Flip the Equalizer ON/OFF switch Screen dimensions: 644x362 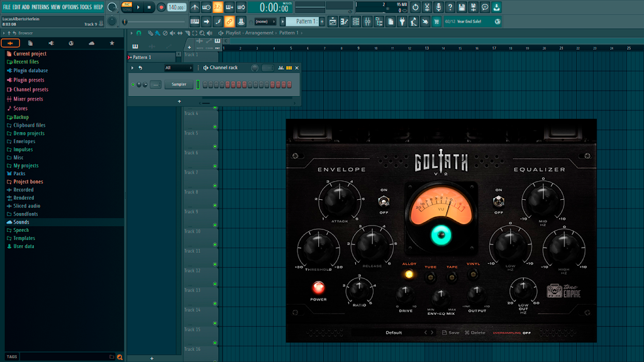pyautogui.click(x=498, y=201)
